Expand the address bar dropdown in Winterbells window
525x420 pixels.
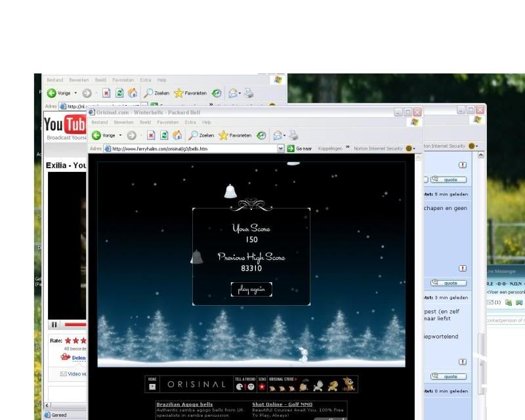[280, 149]
